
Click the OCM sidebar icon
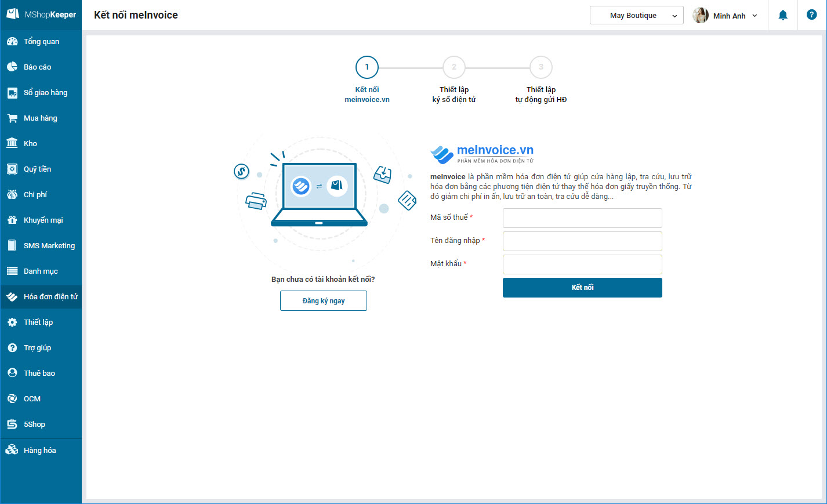(12, 398)
